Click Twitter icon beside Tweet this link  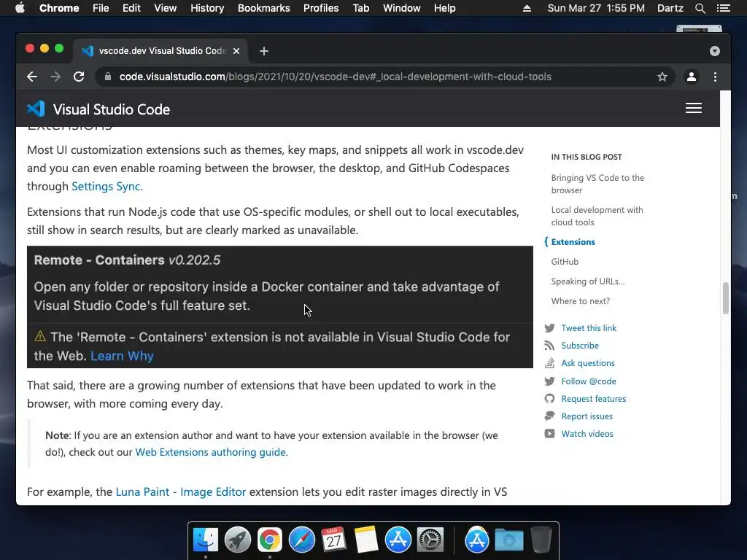(x=550, y=328)
